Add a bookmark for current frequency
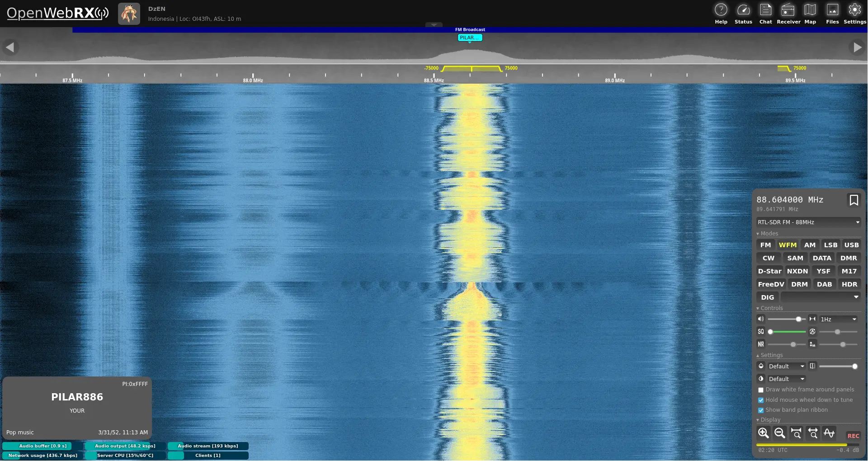 click(x=854, y=200)
